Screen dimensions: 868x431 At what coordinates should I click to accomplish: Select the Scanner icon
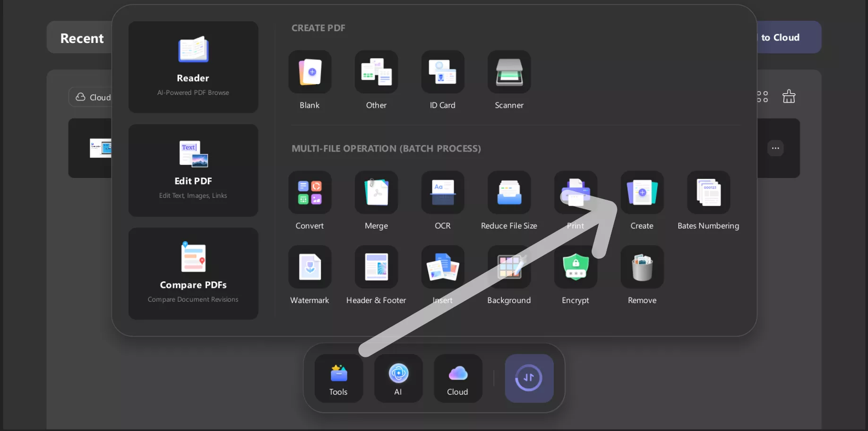coord(509,72)
